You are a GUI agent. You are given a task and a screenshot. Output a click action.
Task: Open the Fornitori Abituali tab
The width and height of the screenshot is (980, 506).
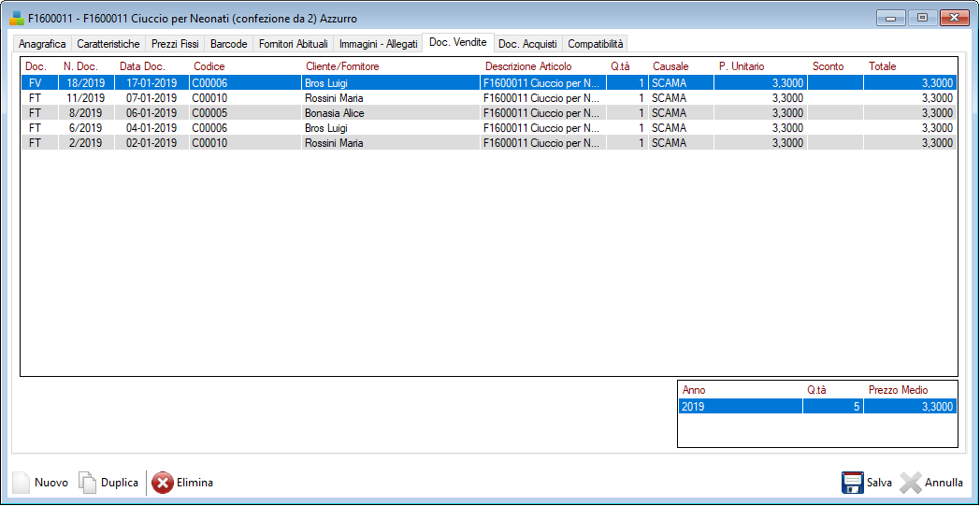293,44
